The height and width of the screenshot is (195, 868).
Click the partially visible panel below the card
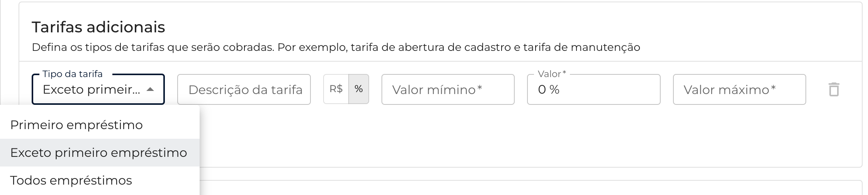click(x=502, y=188)
